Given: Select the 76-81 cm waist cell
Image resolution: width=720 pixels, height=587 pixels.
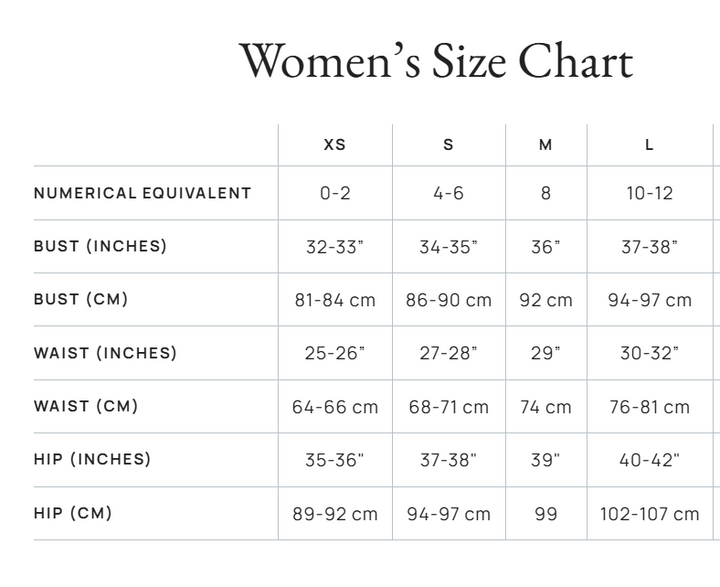Looking at the screenshot, I should 650,407.
